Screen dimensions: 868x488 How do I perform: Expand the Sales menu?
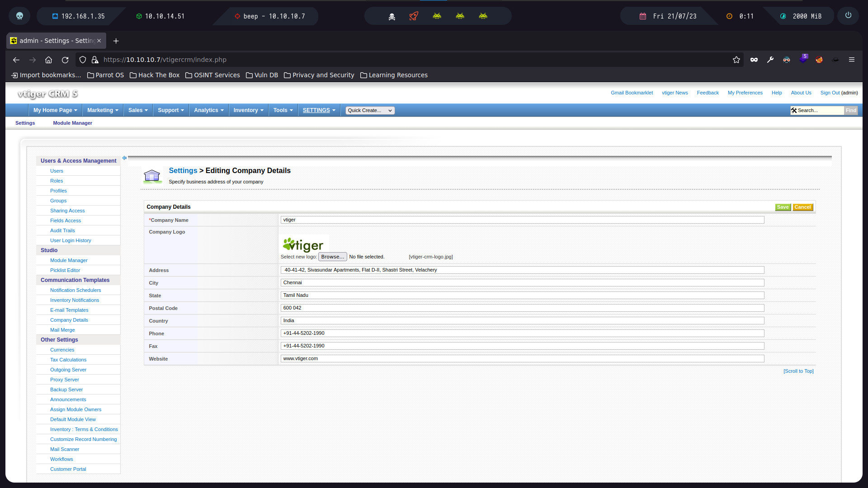pos(138,110)
